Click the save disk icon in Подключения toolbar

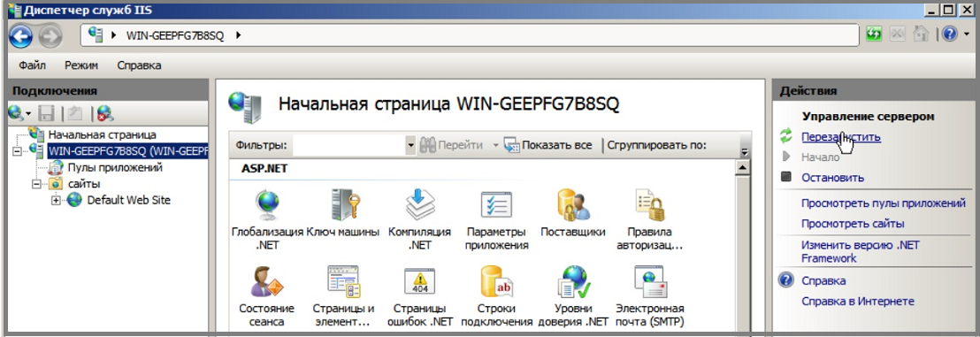(46, 113)
